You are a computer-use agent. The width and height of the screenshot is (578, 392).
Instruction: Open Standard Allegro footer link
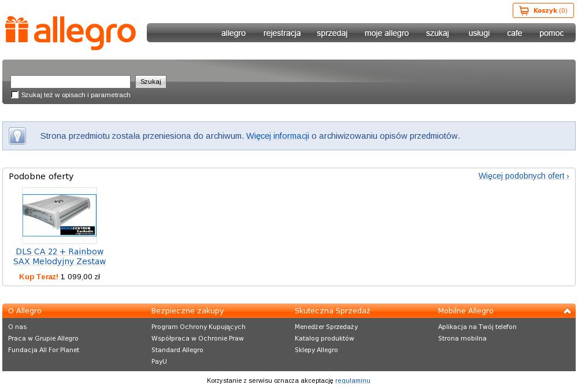point(177,350)
